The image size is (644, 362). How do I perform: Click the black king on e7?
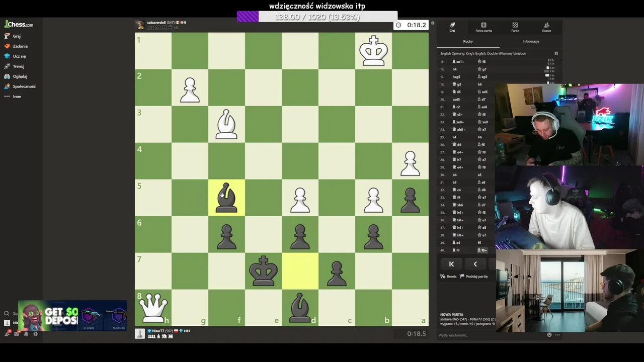pos(263,271)
